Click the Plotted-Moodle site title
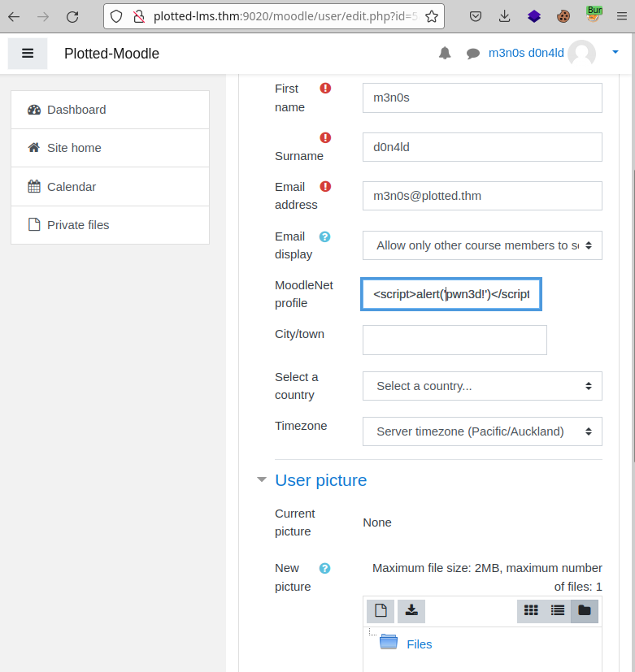The image size is (635, 672). (111, 54)
